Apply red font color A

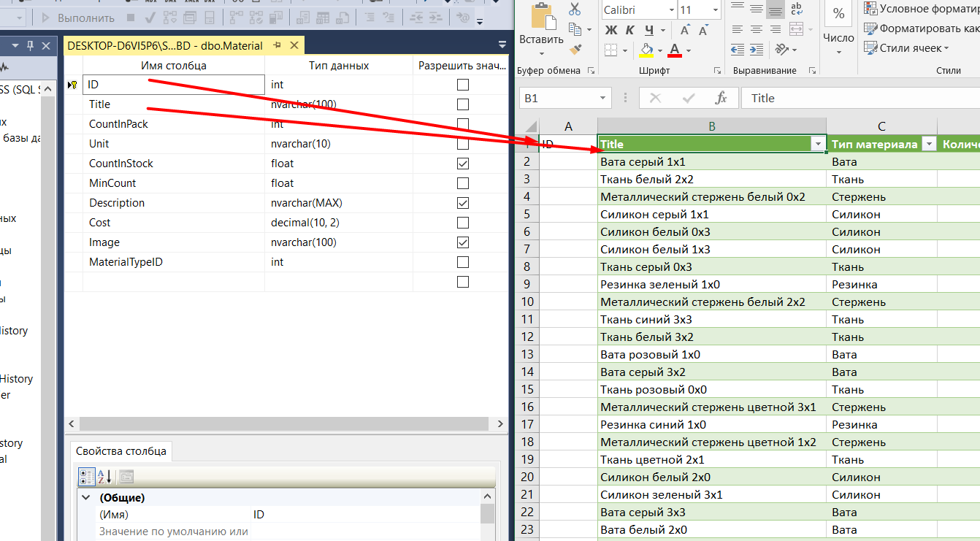tap(674, 50)
